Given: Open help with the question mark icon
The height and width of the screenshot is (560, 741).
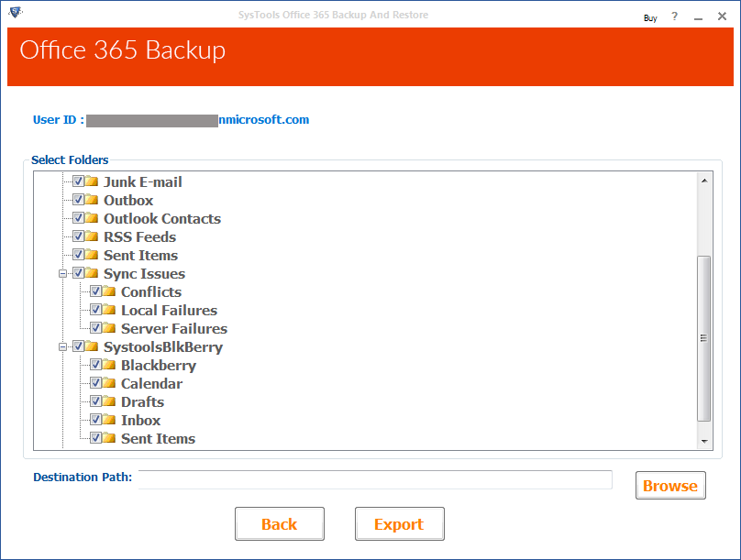Looking at the screenshot, I should [674, 16].
